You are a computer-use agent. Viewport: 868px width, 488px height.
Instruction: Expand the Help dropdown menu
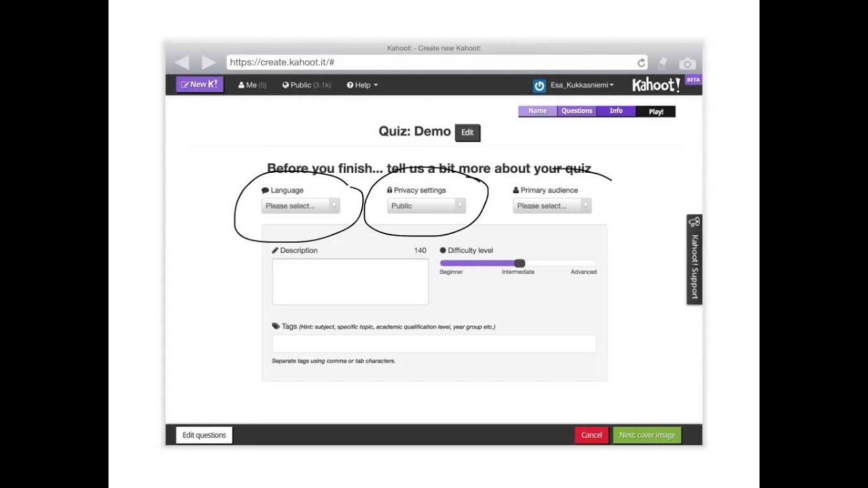click(x=362, y=85)
